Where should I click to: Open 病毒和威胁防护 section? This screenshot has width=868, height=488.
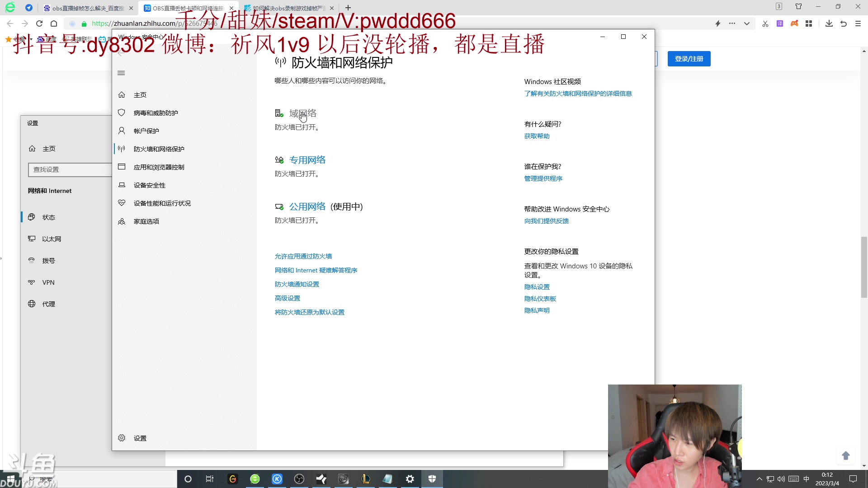point(156,113)
